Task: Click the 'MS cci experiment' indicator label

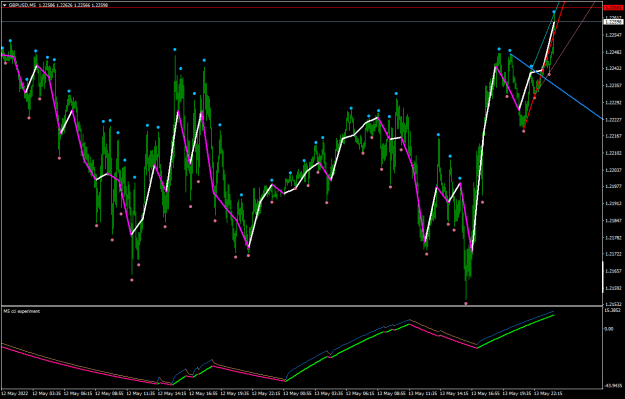Action: [22, 311]
